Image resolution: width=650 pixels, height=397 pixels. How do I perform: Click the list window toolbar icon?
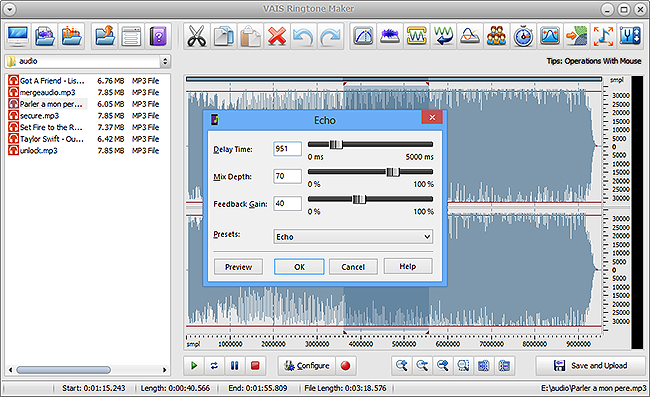131,36
